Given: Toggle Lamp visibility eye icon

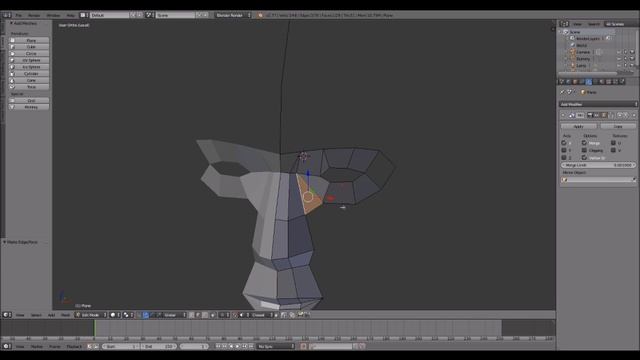Looking at the screenshot, I should click(x=619, y=65).
